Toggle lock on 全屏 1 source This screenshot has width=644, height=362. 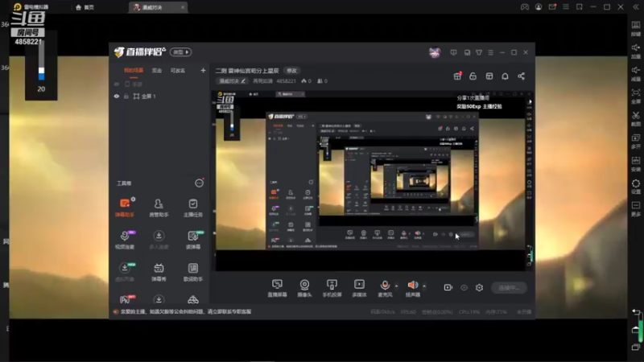[x=126, y=96]
